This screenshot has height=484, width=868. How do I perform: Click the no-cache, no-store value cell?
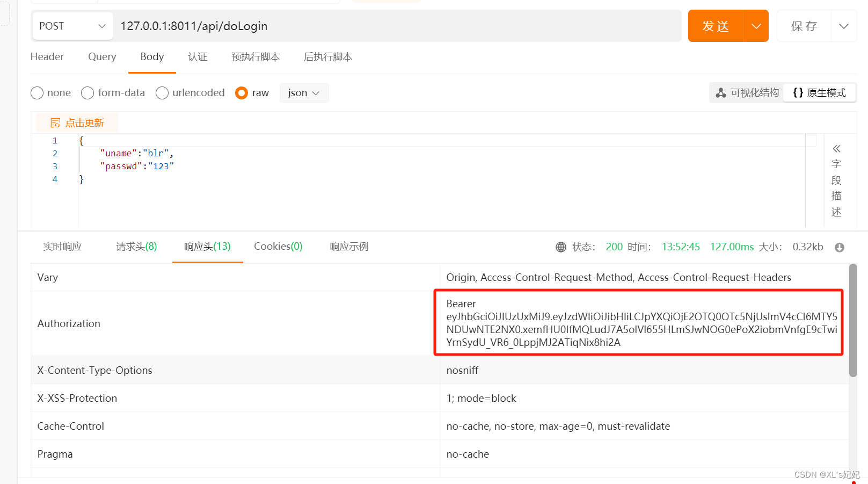click(644, 426)
